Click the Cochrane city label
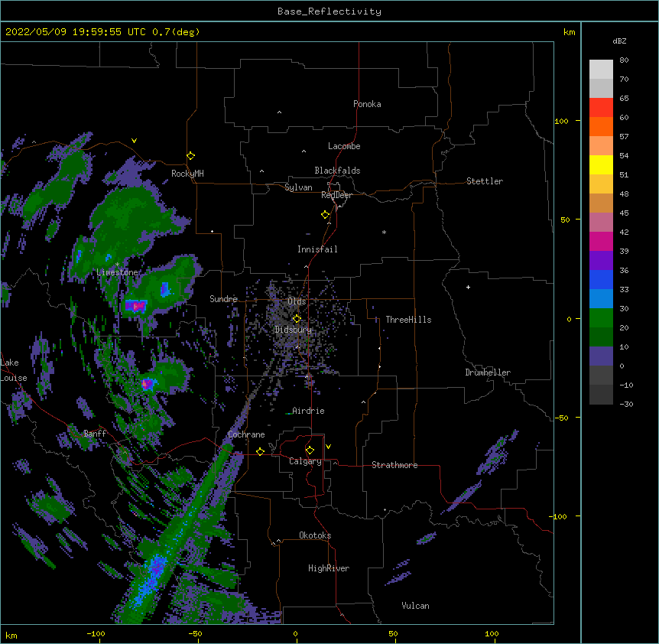The width and height of the screenshot is (659, 644). (x=246, y=434)
